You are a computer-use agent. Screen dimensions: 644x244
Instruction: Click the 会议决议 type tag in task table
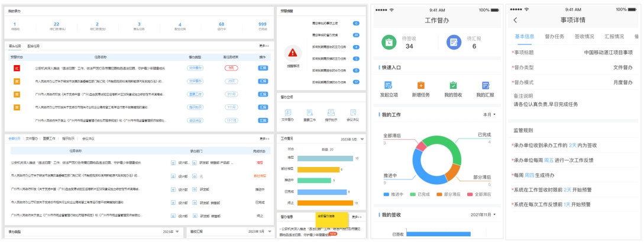pos(195,121)
